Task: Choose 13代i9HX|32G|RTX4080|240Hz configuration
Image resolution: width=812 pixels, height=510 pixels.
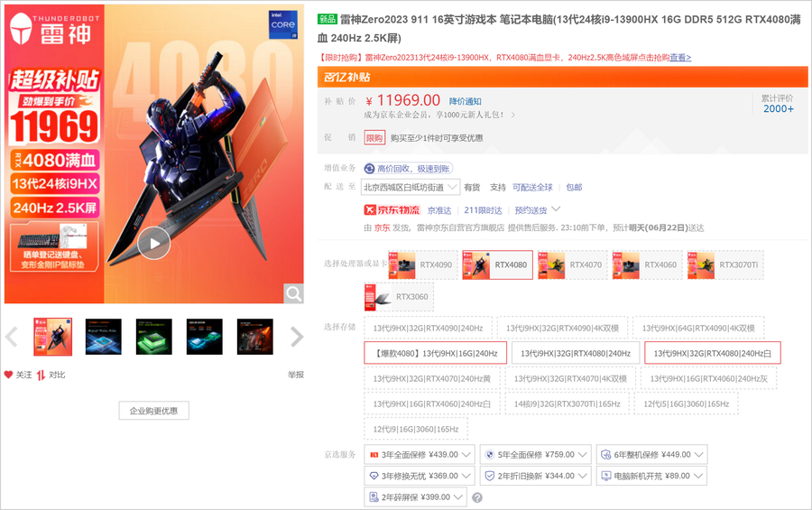Action: (576, 354)
